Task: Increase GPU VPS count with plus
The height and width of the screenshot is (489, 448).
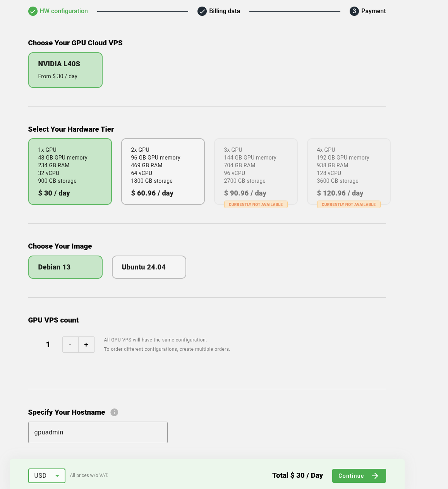Action: (86, 345)
